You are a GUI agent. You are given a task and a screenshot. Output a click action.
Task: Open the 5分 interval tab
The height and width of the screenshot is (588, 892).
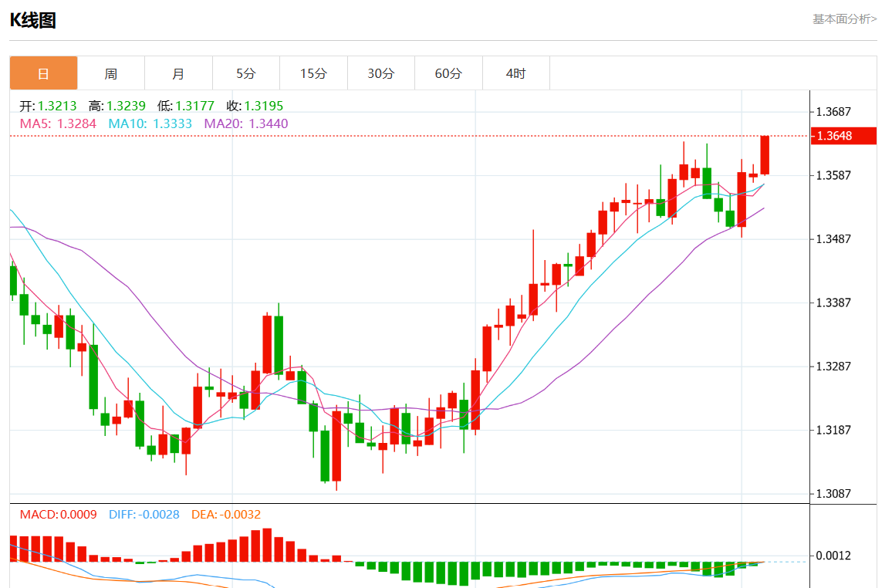246,73
